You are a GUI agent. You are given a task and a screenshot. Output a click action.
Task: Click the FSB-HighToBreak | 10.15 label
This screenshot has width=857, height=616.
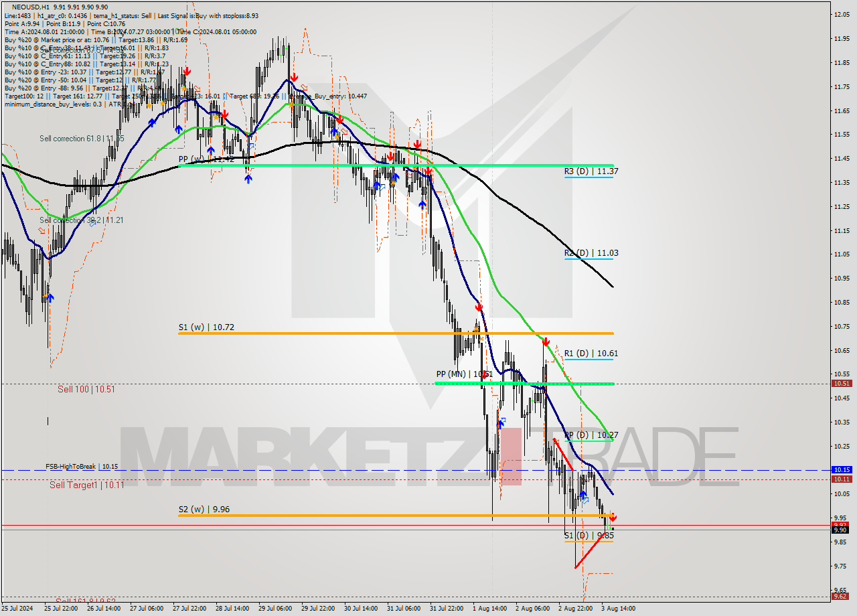click(x=82, y=466)
